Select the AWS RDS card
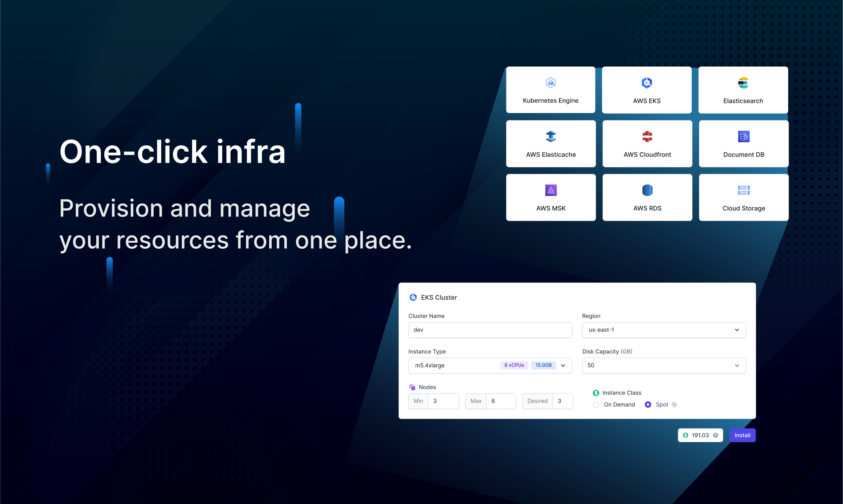Screen dimensions: 843x504 [x=647, y=197]
